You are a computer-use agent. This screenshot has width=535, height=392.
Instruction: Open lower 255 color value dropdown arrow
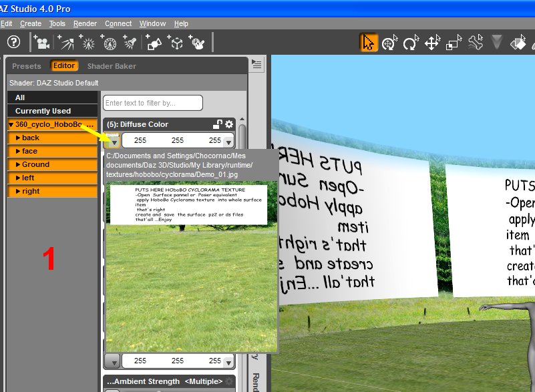(x=228, y=363)
